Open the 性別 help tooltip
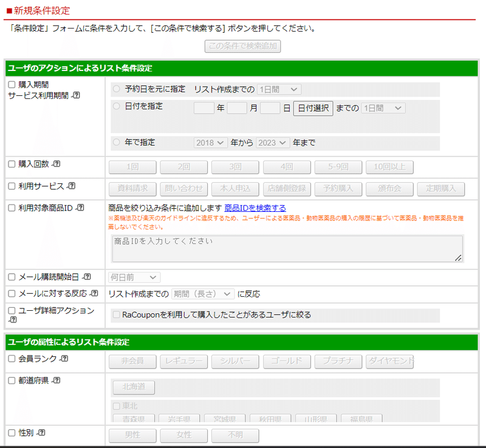Image resolution: width=486 pixels, height=448 pixels. pyautogui.click(x=41, y=433)
